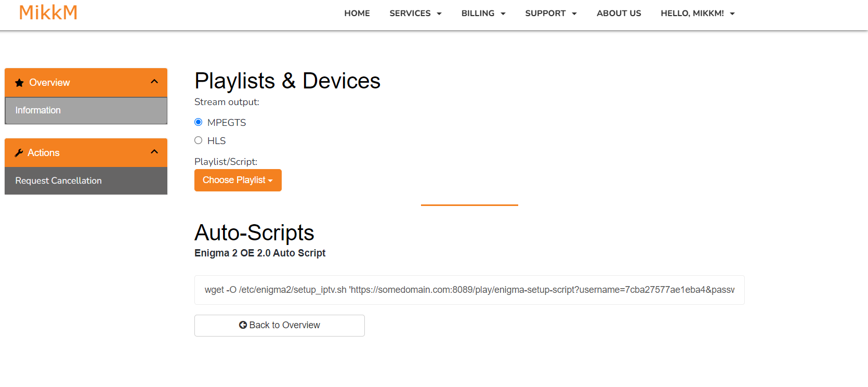The height and width of the screenshot is (387, 868).
Task: Open the Billing menu
Action: [483, 14]
